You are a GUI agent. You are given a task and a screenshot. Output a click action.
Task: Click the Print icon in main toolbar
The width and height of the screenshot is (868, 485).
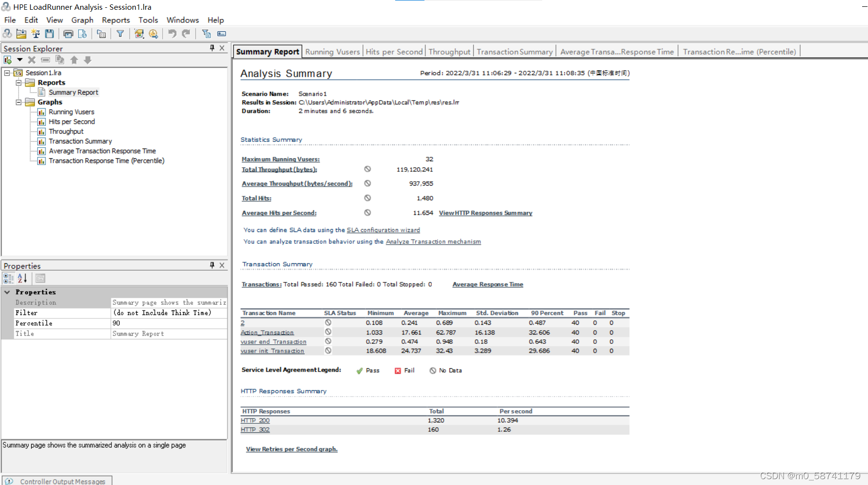(x=68, y=34)
